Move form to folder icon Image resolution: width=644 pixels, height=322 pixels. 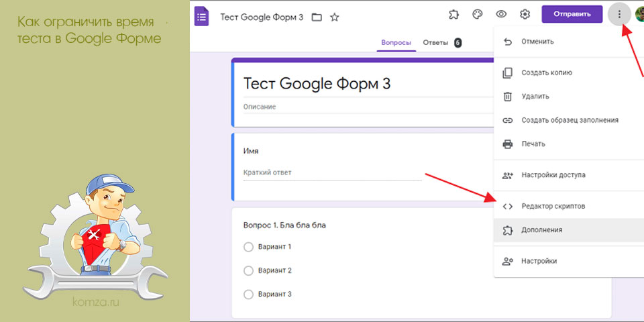click(x=317, y=17)
